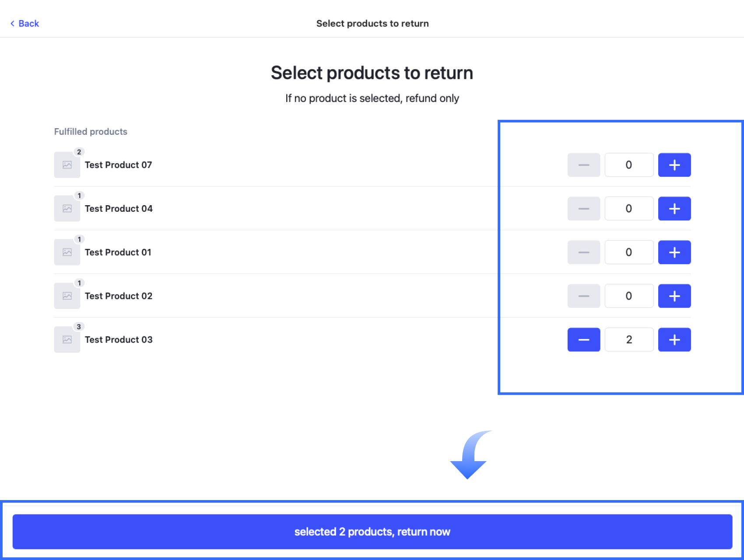Click the selected 2 products return now button
This screenshot has height=560, width=744.
pyautogui.click(x=372, y=532)
